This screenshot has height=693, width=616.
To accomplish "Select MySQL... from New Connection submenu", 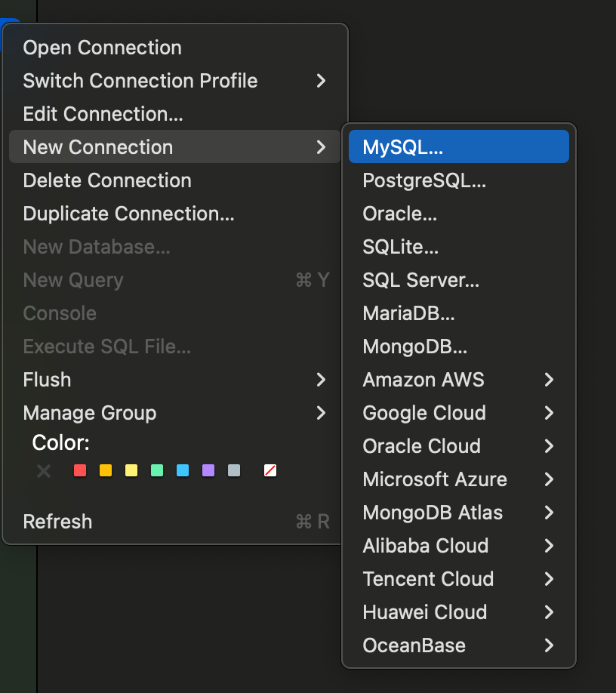I will tap(402, 147).
